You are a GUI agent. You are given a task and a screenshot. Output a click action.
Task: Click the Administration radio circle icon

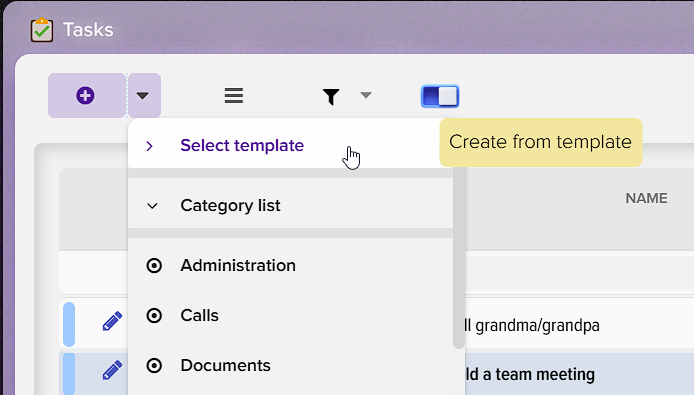click(x=154, y=266)
